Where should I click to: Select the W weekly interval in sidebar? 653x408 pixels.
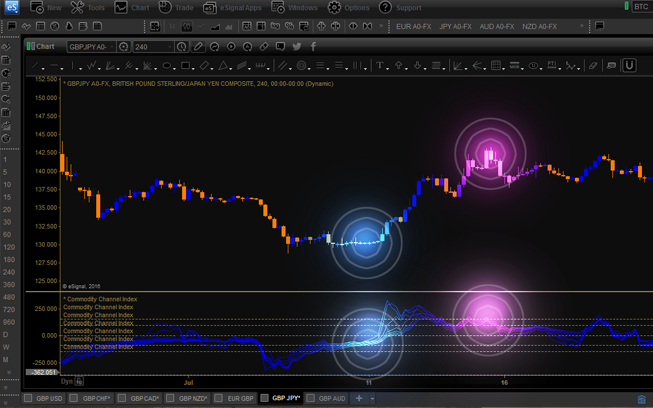(6, 347)
